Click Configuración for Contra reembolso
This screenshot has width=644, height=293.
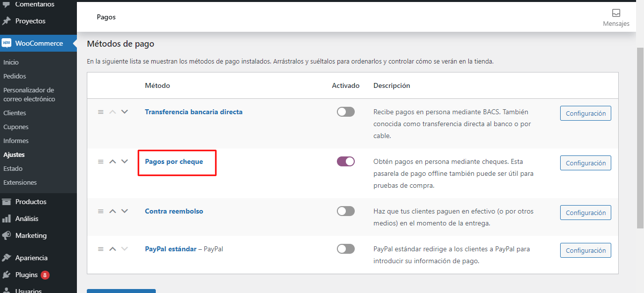tap(585, 213)
